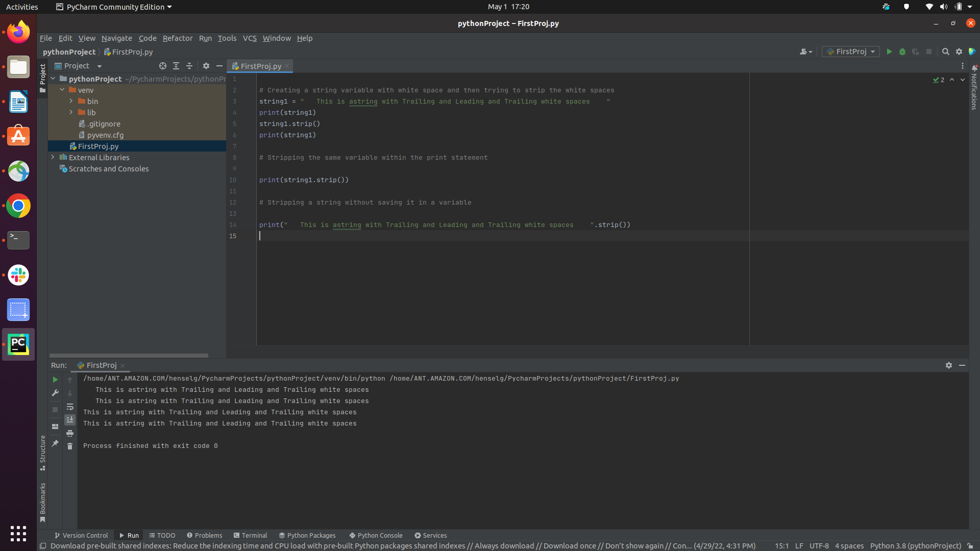Click Python 3.8 interpreter in status bar
The height and width of the screenshot is (551, 980).
tap(915, 546)
